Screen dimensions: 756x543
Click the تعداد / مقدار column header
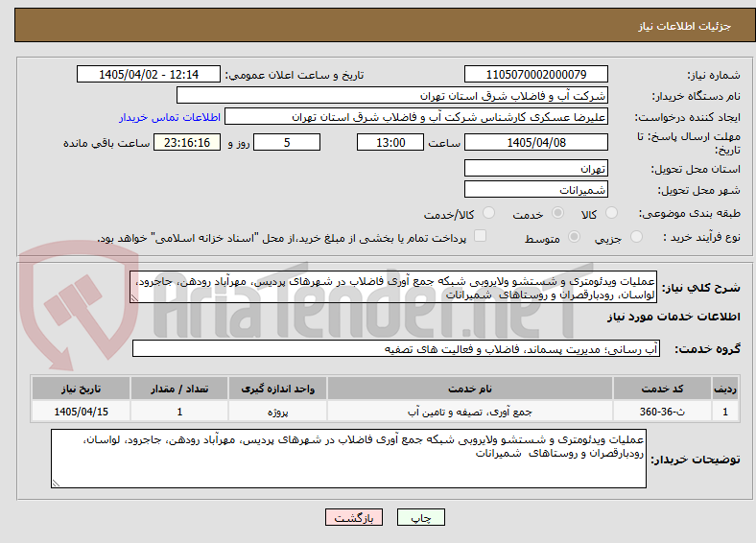click(179, 389)
